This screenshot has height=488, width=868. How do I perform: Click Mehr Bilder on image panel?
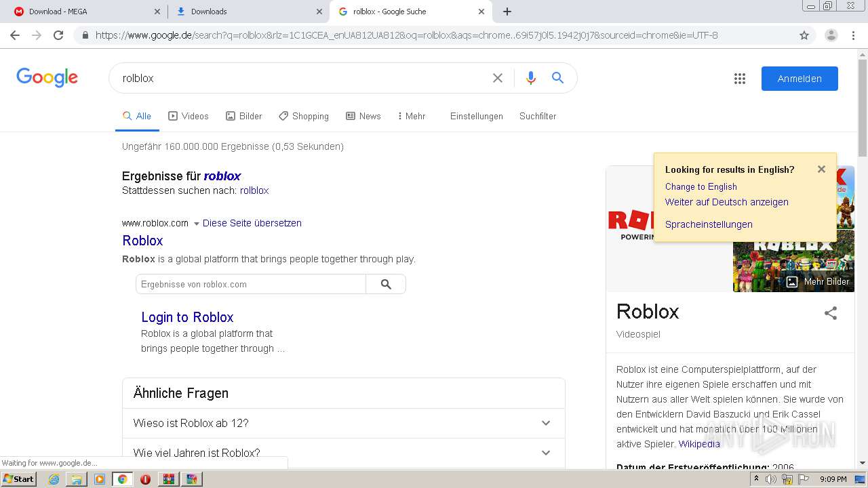pos(818,282)
